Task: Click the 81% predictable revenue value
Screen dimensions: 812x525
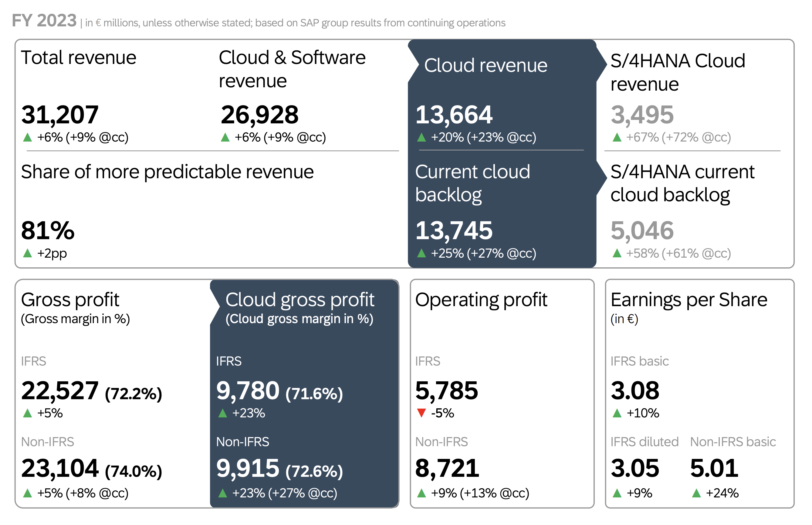Action: point(48,230)
